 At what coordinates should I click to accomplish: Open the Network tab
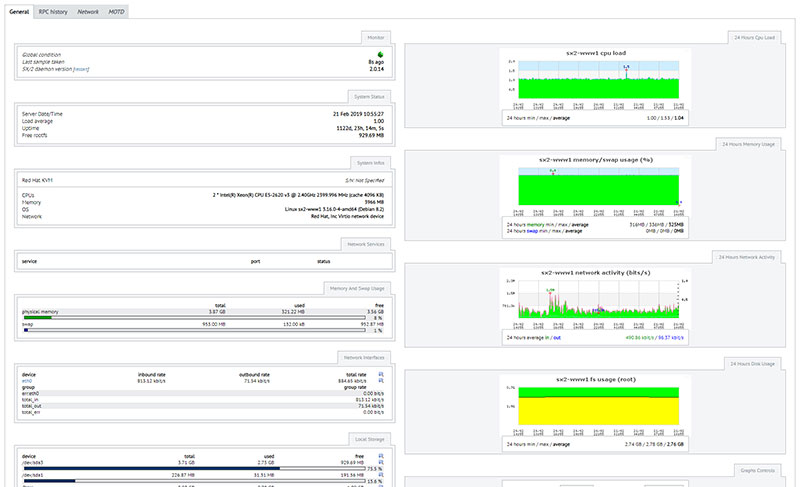[x=88, y=12]
